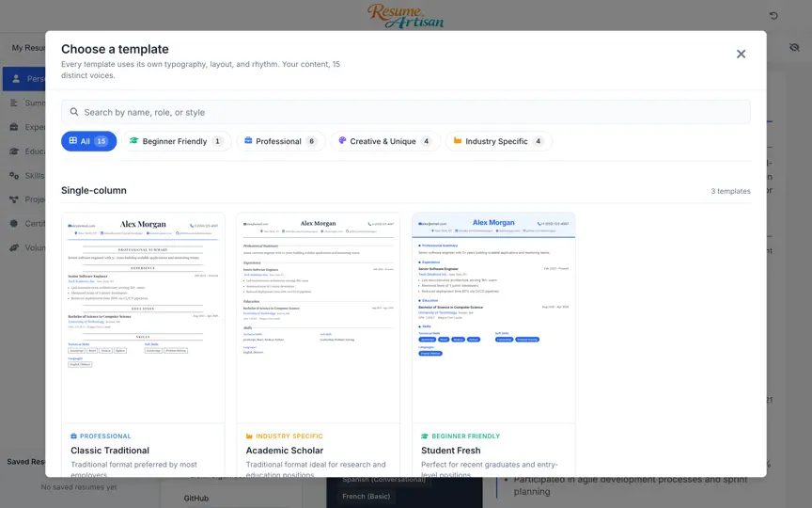Open the Personal section icon in sidebar

coord(16,78)
